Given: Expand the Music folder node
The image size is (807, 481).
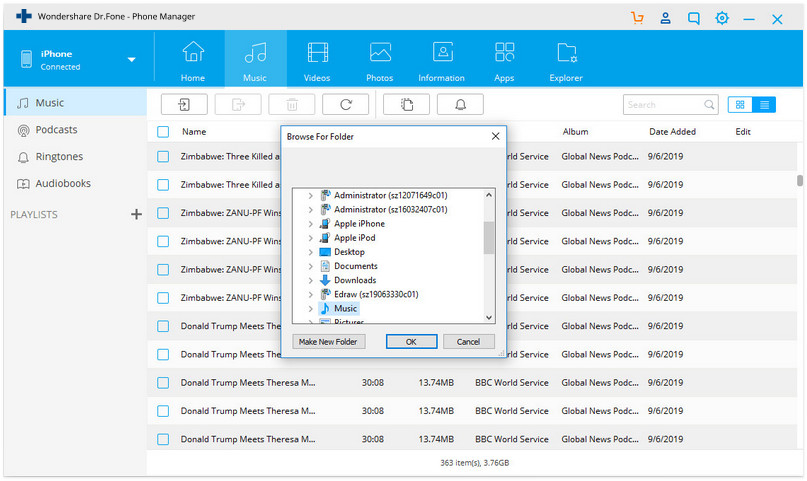Looking at the screenshot, I should 310,309.
